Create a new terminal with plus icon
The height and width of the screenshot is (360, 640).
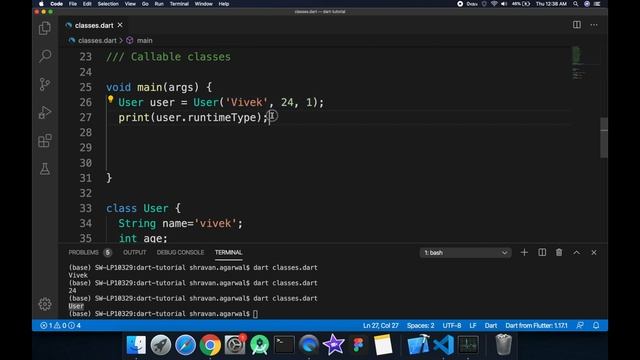coord(524,253)
